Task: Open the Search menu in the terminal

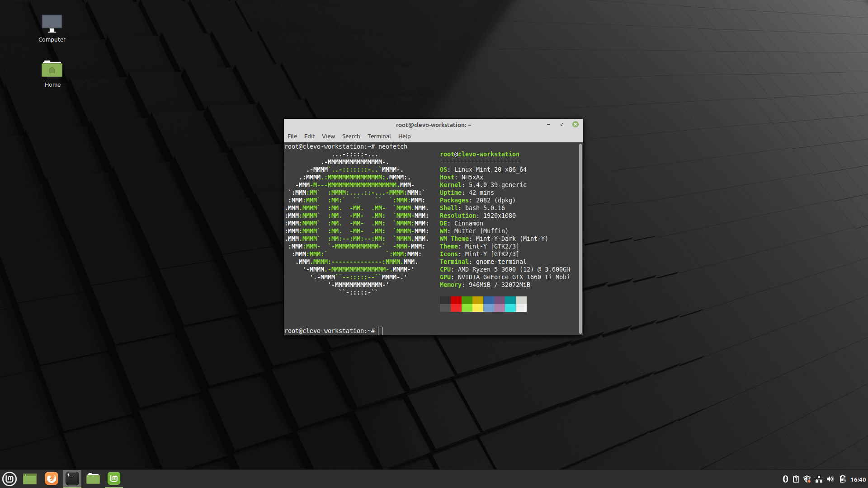Action: 351,136
